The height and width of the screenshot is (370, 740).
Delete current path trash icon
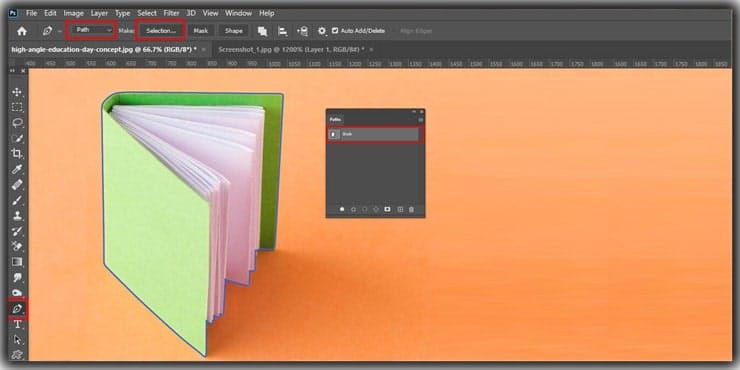point(411,209)
